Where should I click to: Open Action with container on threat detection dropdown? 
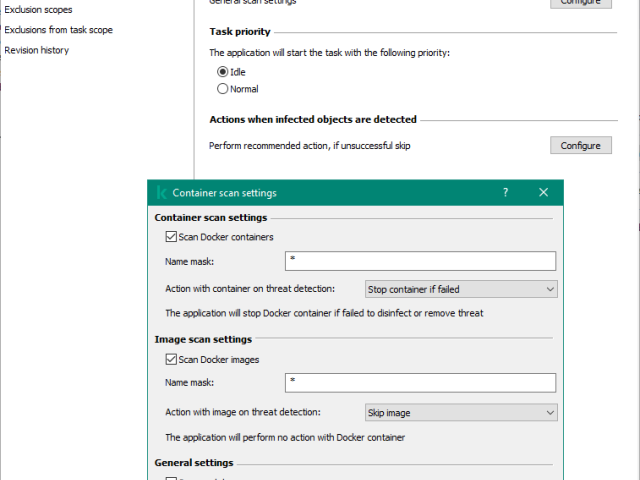461,289
